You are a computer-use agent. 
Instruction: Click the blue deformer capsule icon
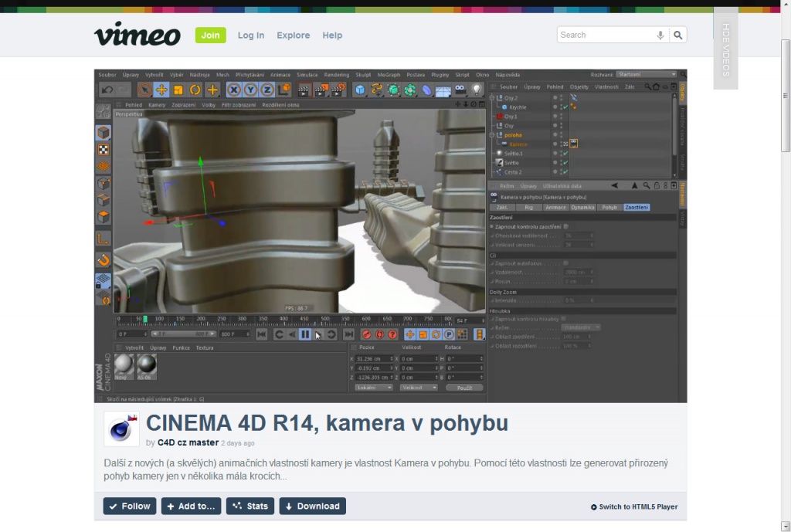click(426, 90)
